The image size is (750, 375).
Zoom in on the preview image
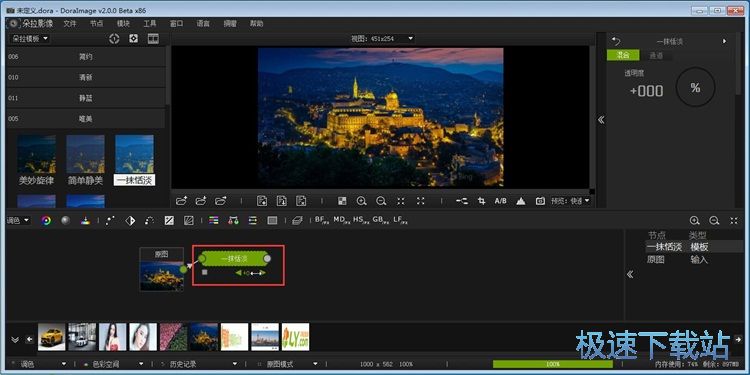click(362, 201)
